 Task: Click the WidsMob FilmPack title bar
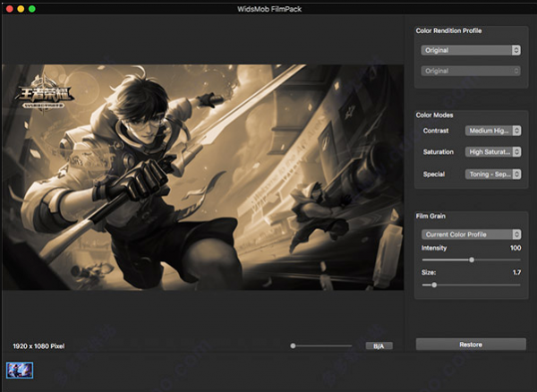(x=268, y=7)
